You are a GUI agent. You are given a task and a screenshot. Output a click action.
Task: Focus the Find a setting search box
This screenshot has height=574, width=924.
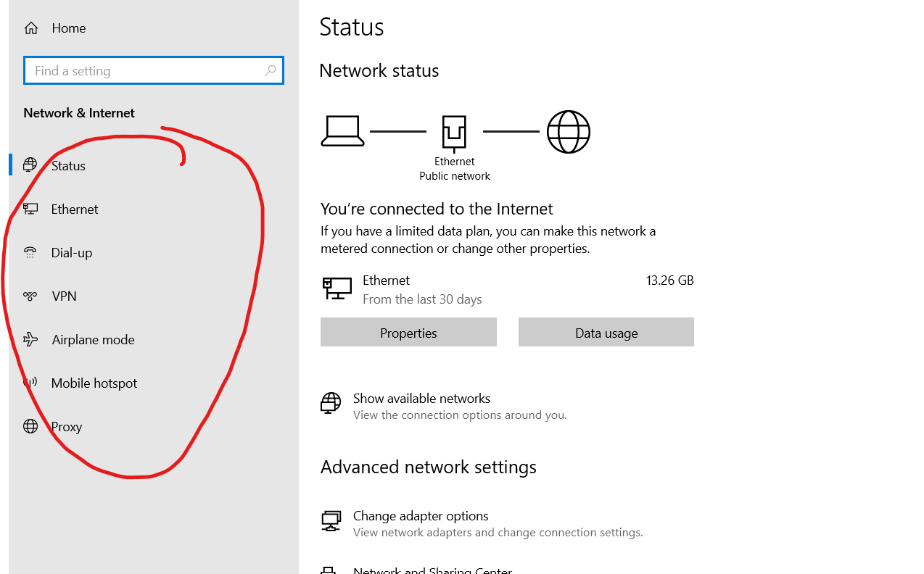pyautogui.click(x=145, y=70)
